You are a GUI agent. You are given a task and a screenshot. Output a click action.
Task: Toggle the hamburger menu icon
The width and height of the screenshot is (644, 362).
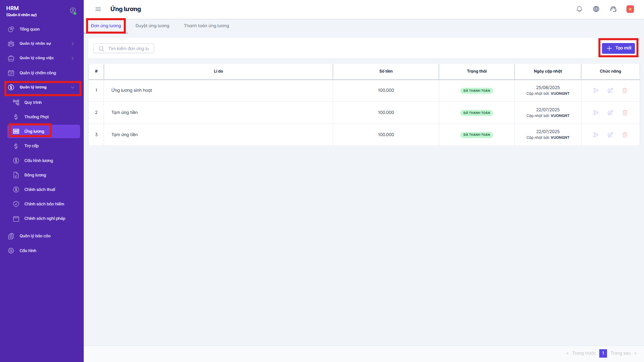click(x=98, y=9)
